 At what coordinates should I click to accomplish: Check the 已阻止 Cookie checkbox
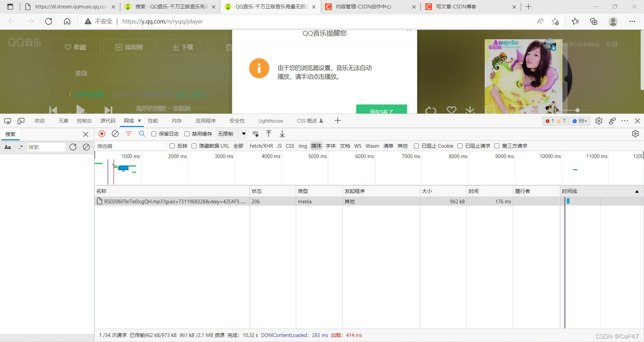click(x=416, y=146)
